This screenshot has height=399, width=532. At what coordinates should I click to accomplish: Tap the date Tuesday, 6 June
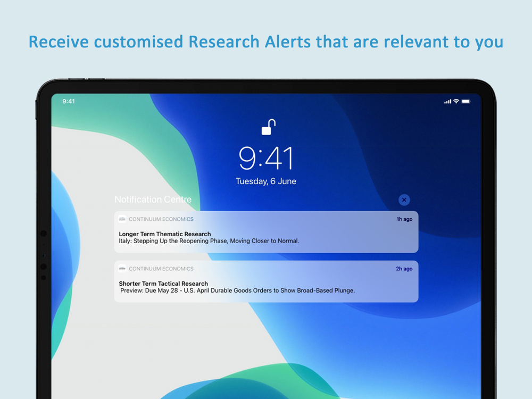pyautogui.click(x=266, y=181)
